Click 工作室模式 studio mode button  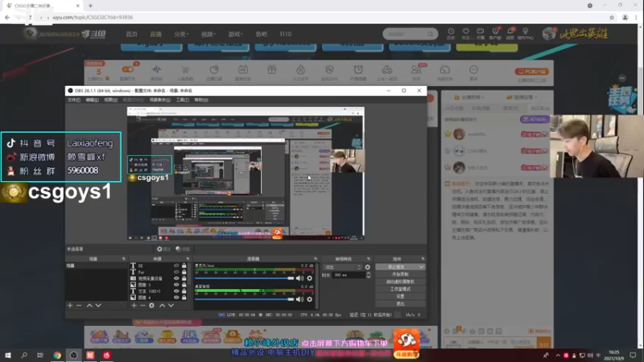tap(400, 289)
